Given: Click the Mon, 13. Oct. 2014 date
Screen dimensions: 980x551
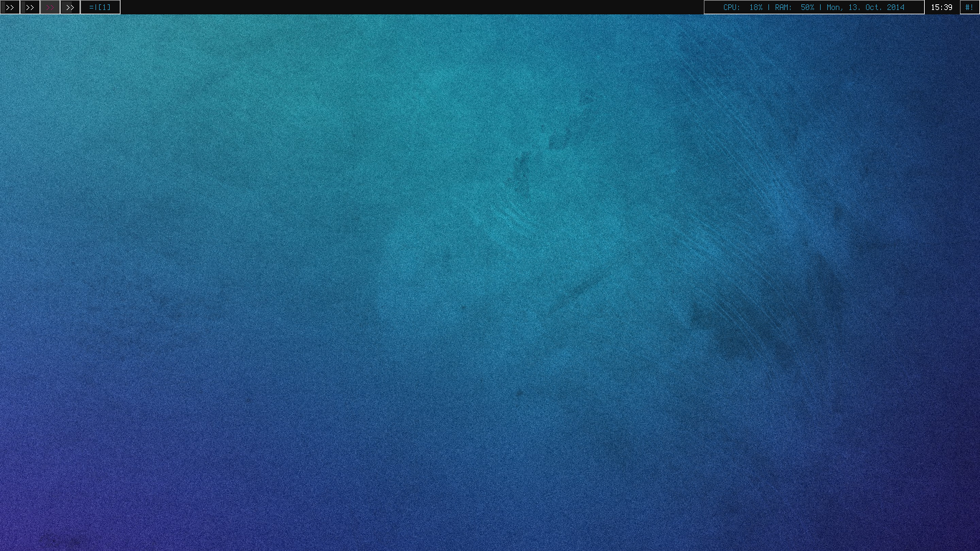Looking at the screenshot, I should point(865,7).
